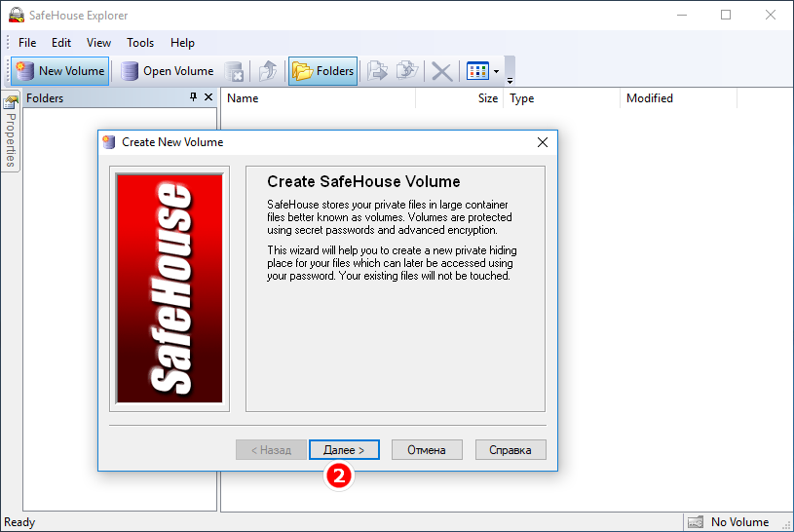Screen dimensions: 794x532
Task: Click the Extract files toolbar icon
Action: tap(377, 71)
